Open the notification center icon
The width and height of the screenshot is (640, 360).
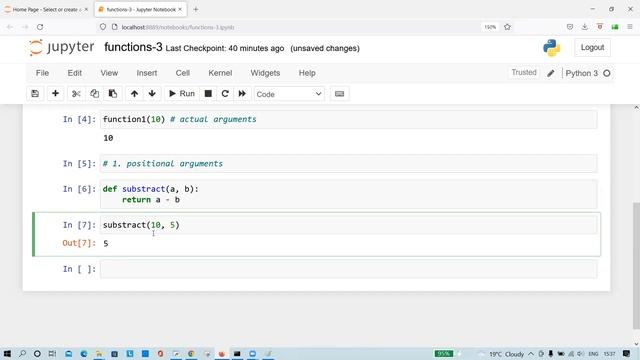[x=627, y=353]
